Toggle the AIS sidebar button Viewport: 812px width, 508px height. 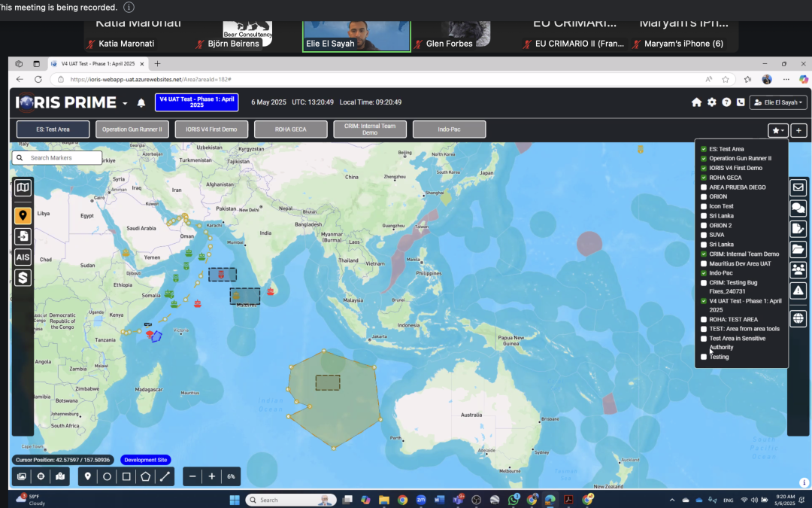click(x=23, y=257)
